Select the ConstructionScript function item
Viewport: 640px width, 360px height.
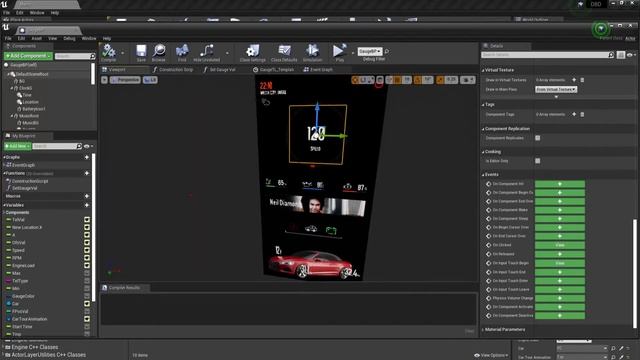point(29,181)
